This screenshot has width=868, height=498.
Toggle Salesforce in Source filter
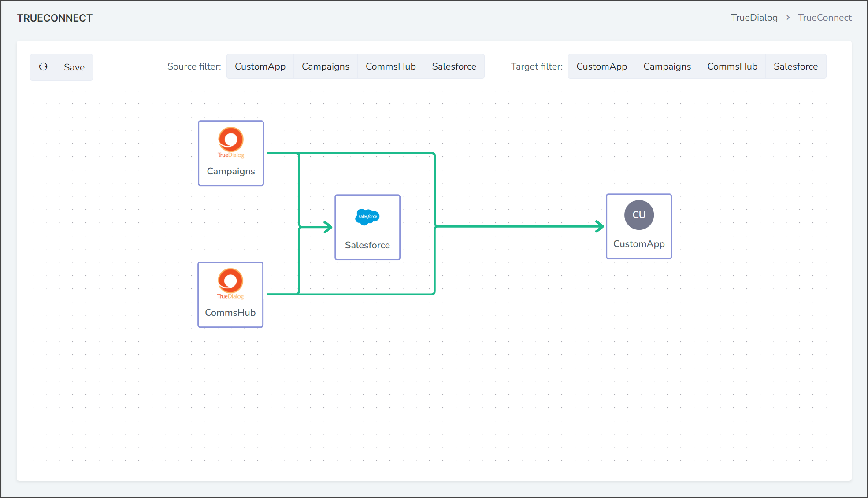click(454, 66)
